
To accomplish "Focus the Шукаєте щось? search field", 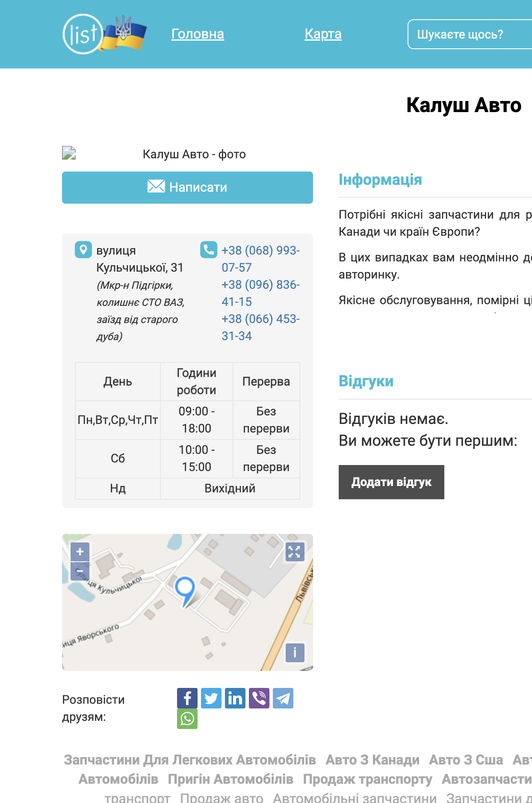I will tap(470, 34).
